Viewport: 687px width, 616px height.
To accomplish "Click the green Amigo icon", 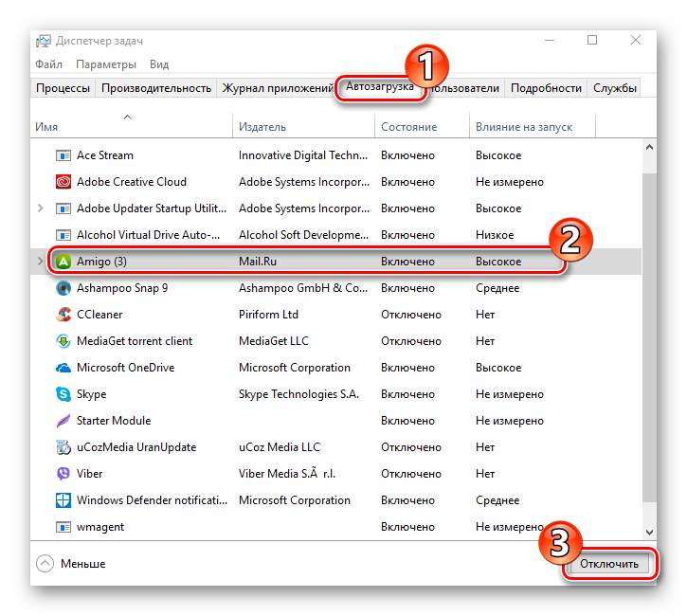I will 63,262.
